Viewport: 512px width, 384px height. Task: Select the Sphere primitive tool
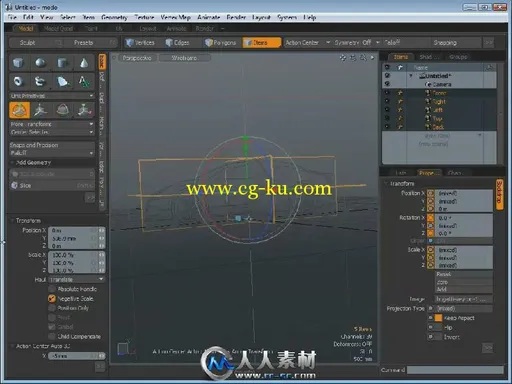pos(40,63)
